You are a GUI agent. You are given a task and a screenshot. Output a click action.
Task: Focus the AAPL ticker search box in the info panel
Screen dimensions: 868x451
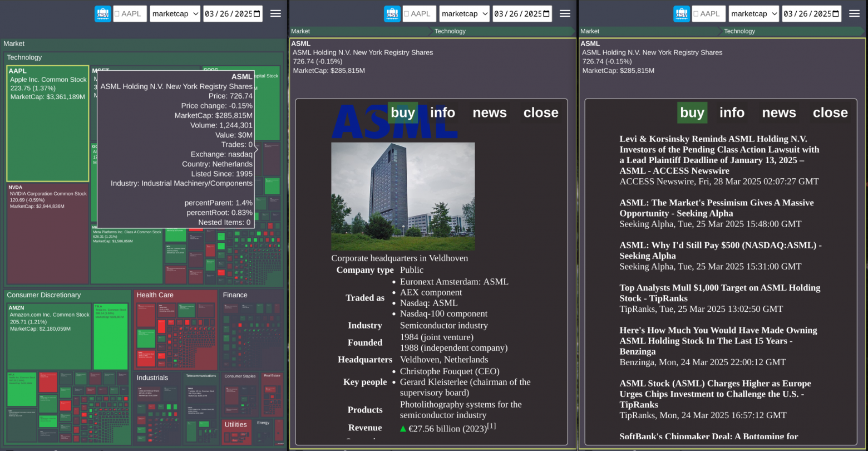(419, 14)
